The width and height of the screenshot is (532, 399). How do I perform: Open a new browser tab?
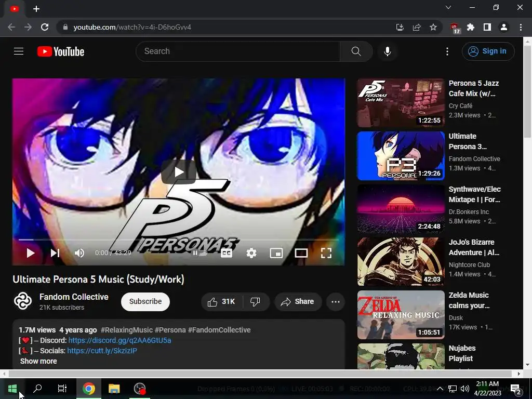[36, 9]
